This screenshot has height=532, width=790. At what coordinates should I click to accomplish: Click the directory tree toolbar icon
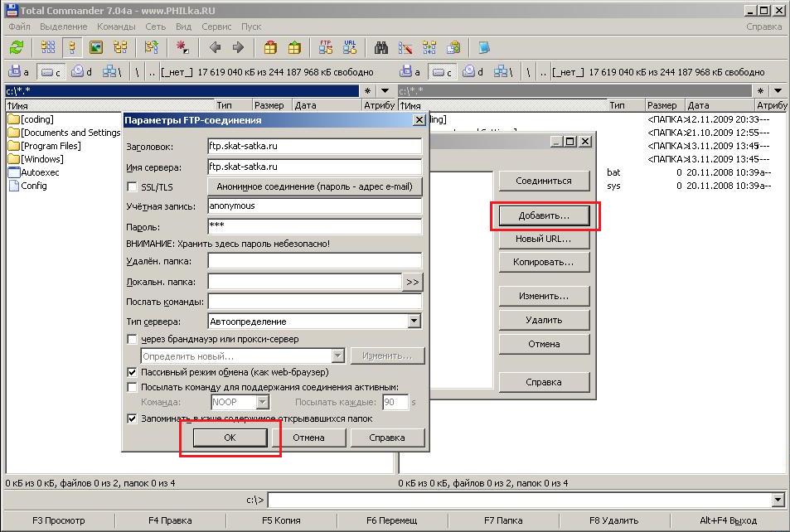[120, 48]
